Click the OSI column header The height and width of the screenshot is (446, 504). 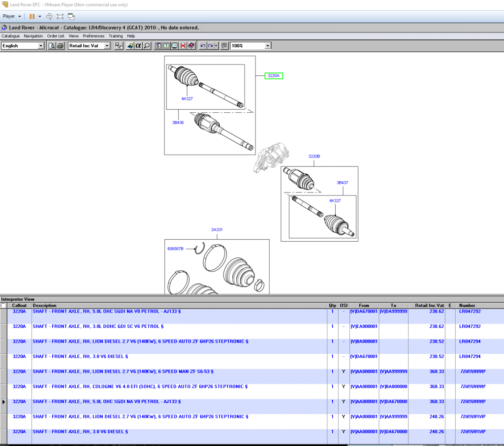[x=344, y=306]
